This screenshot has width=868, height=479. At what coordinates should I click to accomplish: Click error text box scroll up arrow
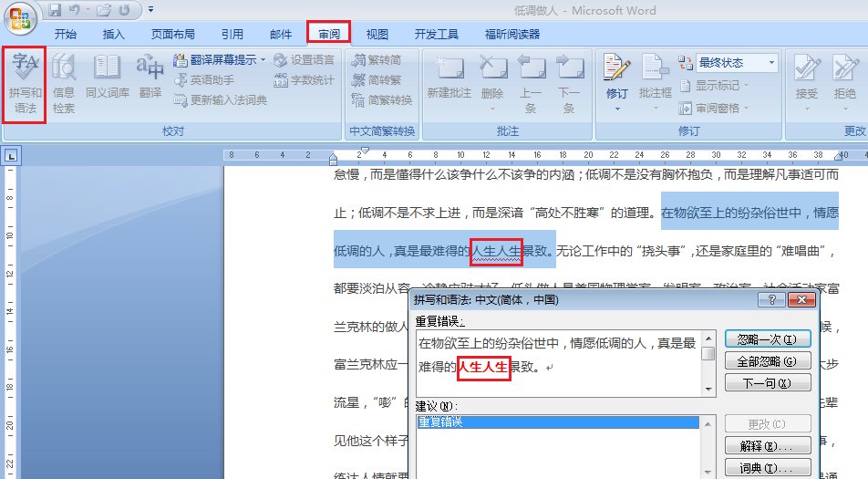(x=708, y=338)
